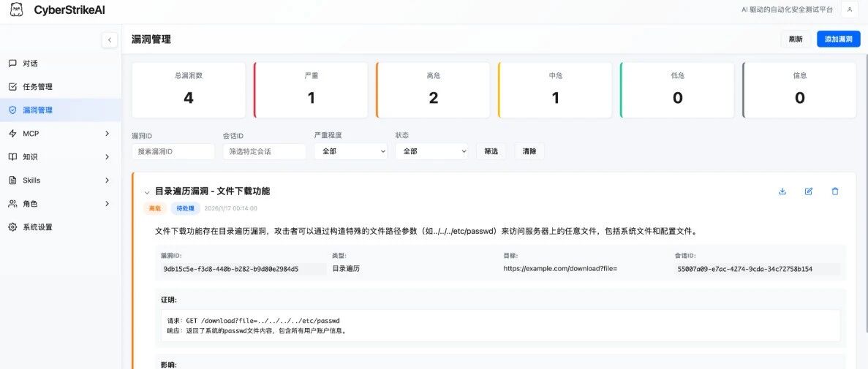Click the document icon beside Skills
The image size is (868, 369).
click(x=12, y=180)
